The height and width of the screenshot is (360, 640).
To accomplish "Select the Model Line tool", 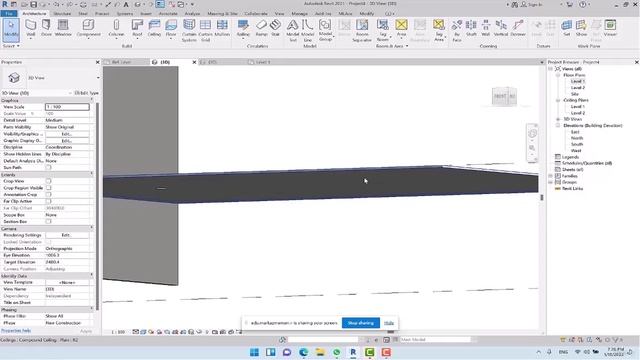I will tap(308, 31).
